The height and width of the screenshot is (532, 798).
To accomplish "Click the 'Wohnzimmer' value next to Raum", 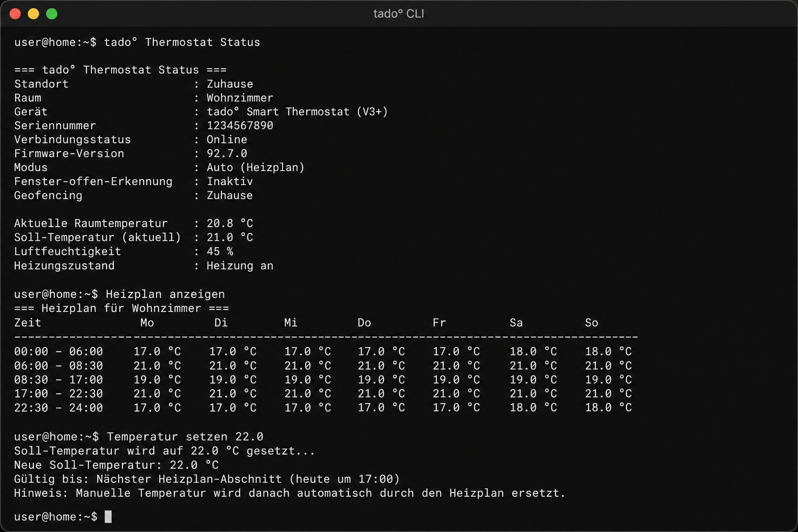I will [240, 98].
